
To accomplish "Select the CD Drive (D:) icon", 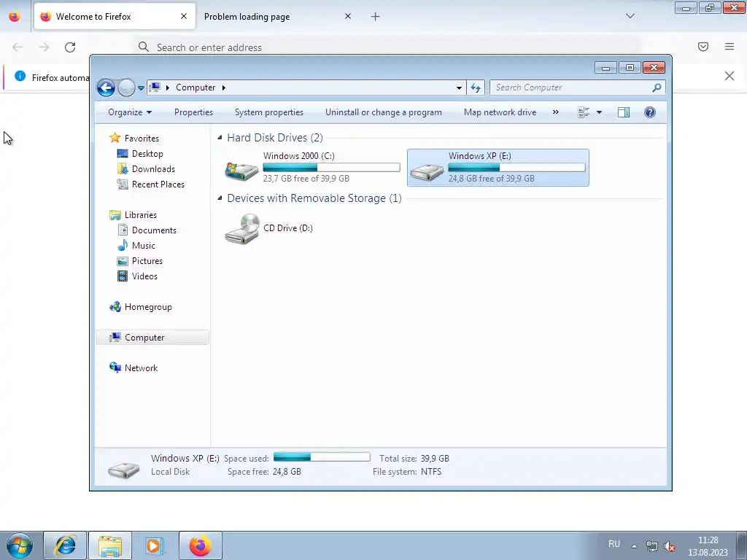I will tap(242, 229).
